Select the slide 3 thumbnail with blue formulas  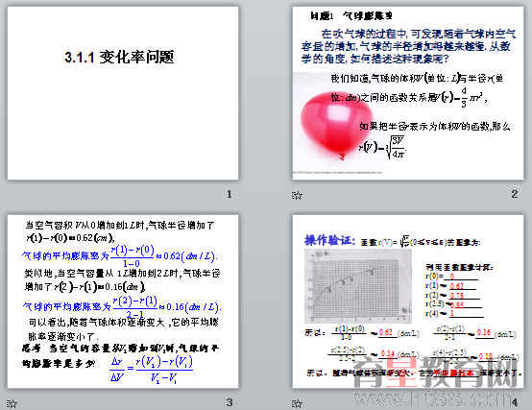[x=123, y=301]
